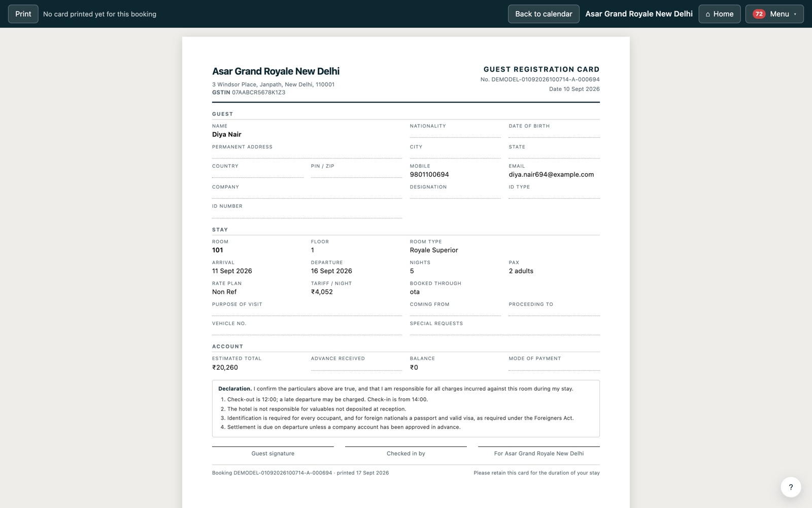Click the Special Requests blank line
Screen dimensions: 812x508
pos(505,331)
